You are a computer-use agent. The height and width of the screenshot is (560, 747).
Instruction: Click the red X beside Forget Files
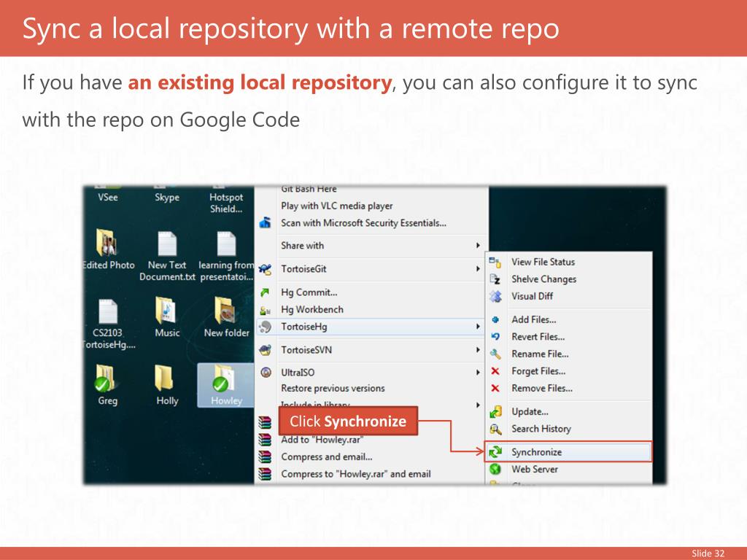[x=495, y=371]
